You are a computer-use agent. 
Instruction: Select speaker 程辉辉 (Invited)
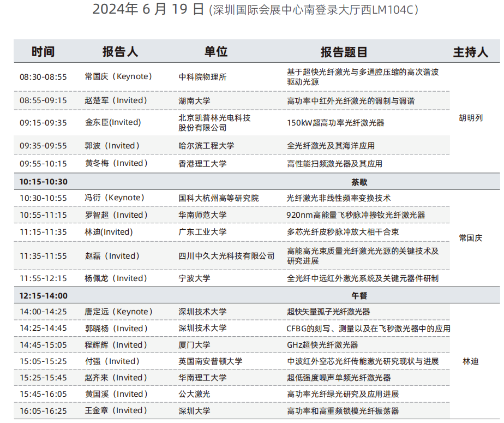(x=116, y=345)
